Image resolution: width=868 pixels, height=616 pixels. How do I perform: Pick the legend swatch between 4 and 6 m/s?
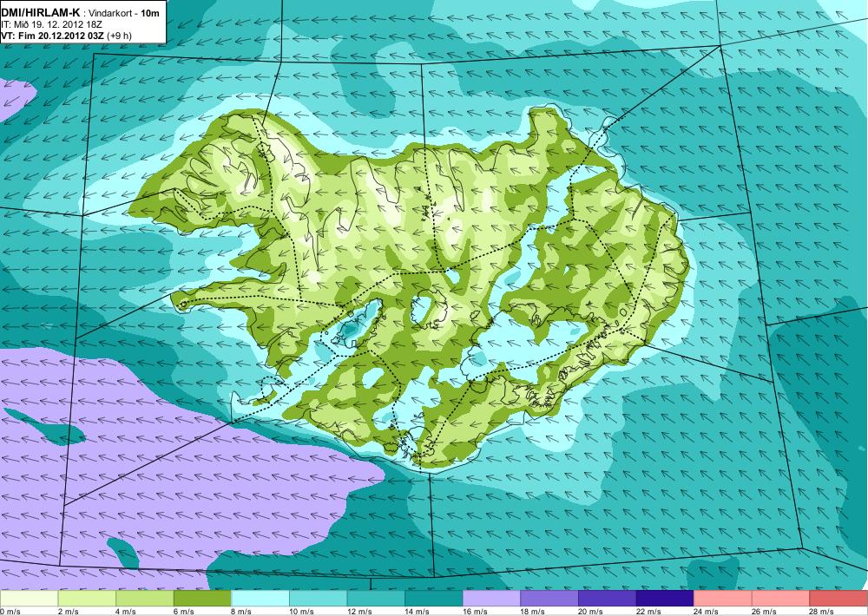(144, 599)
